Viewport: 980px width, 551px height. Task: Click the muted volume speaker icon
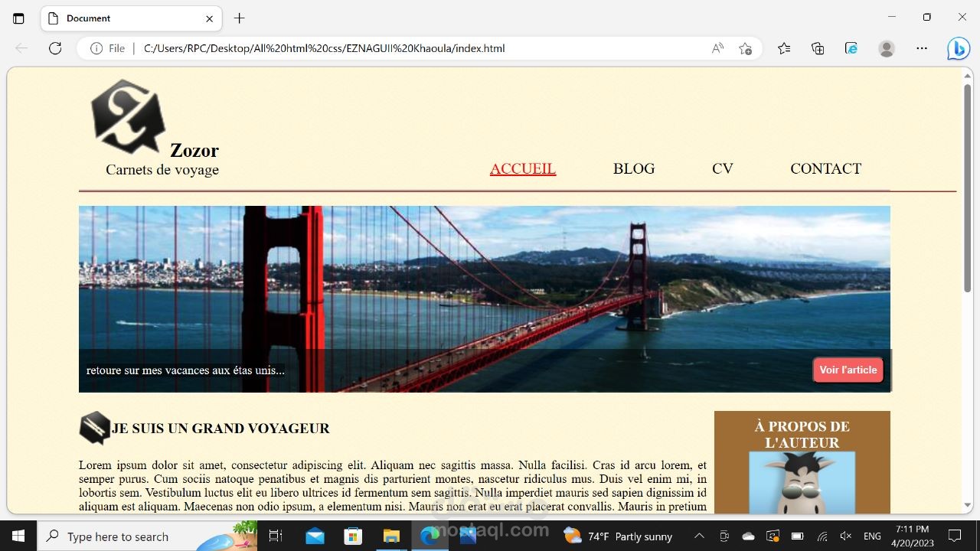click(846, 536)
